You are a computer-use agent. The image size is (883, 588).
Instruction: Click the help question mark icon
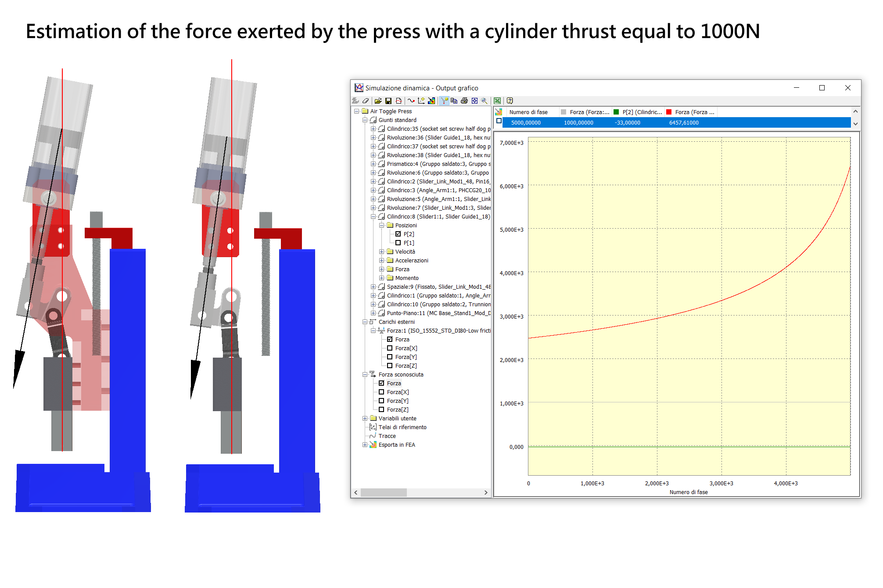pos(510,100)
